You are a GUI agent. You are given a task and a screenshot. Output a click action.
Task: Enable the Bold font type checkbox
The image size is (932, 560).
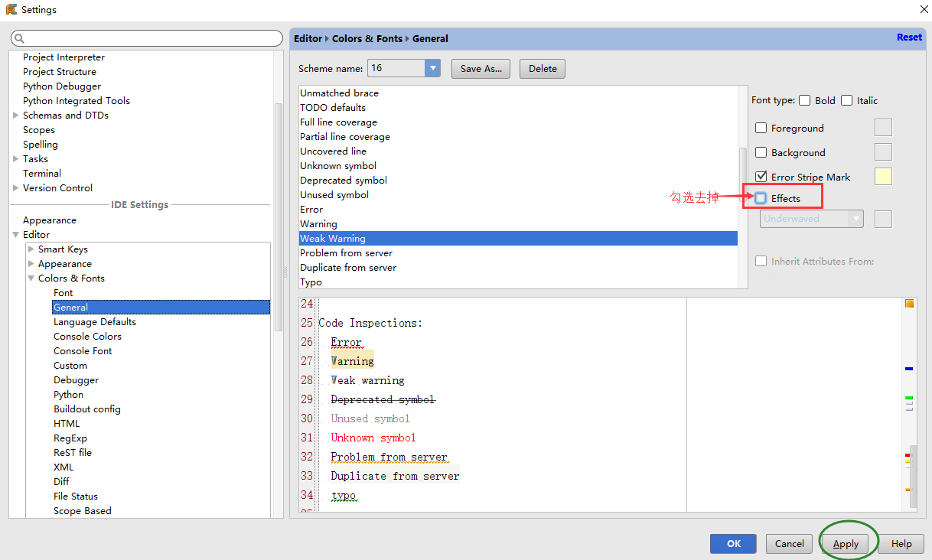pos(804,100)
